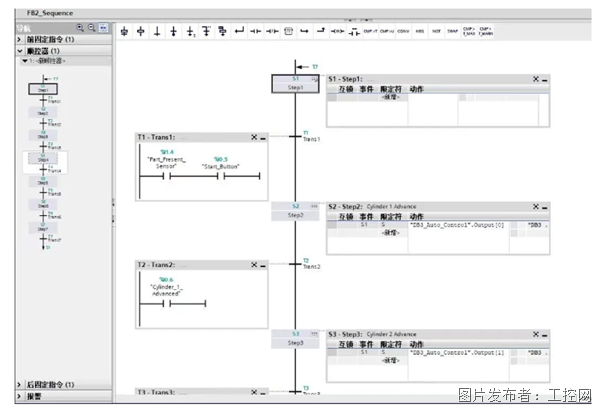
Task: Minimize the S2 - Step2 action table
Action: pyautogui.click(x=544, y=206)
